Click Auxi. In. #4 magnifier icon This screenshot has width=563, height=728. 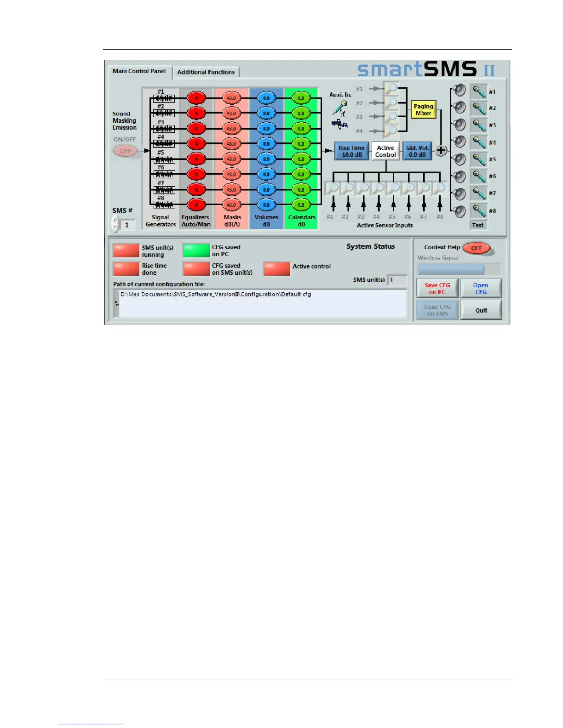point(391,131)
